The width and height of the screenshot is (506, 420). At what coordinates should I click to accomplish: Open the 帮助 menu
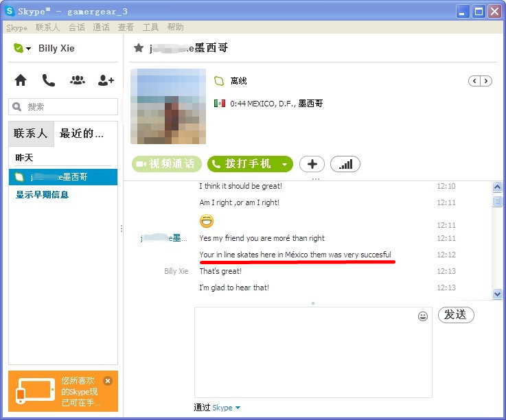176,27
